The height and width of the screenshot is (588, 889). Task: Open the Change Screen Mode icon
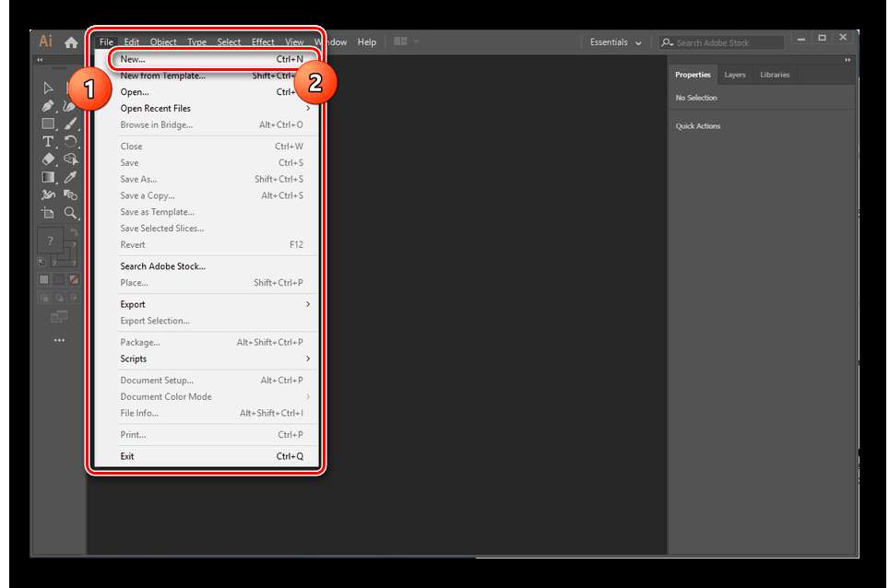[x=59, y=317]
